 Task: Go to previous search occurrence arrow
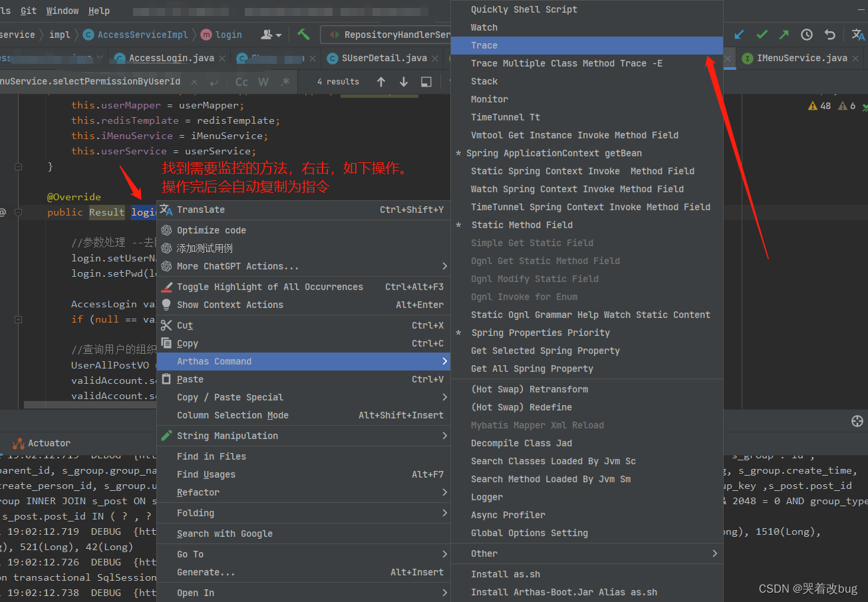coord(381,82)
